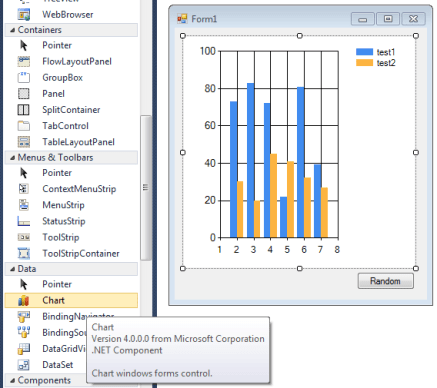Select the FlowLayoutPanel text label
The height and width of the screenshot is (388, 437).
pos(77,61)
